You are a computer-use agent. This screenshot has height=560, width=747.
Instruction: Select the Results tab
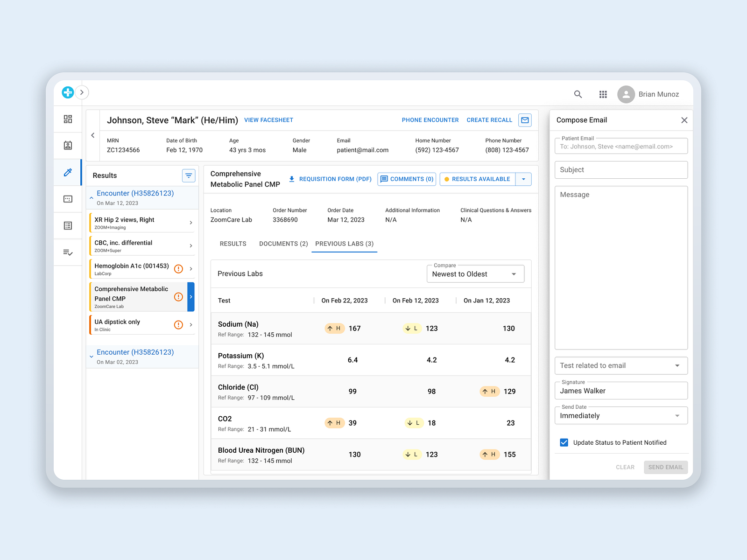coord(233,244)
